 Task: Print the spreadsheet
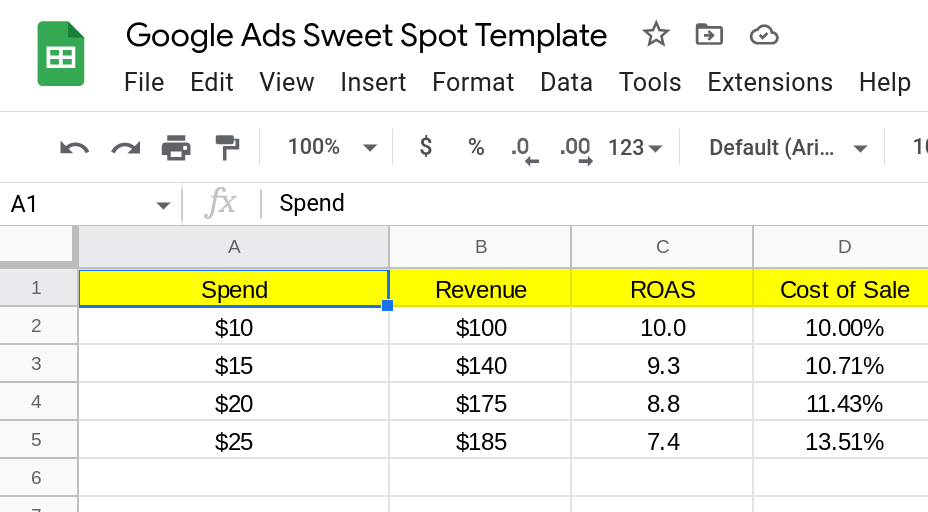(176, 147)
